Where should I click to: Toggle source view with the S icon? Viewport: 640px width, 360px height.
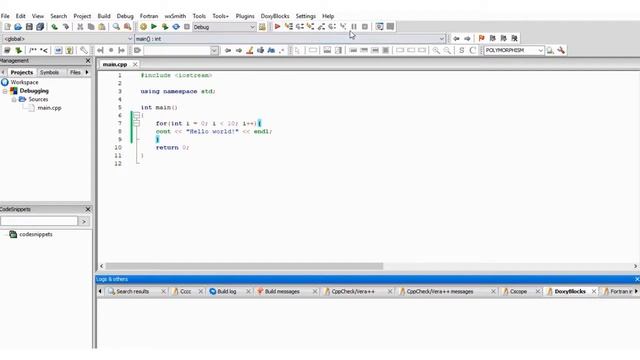pyautogui.click(x=462, y=50)
